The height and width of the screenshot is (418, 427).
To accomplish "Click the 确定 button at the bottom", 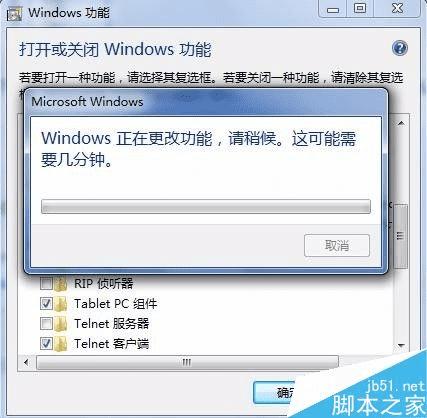I will click(x=275, y=393).
